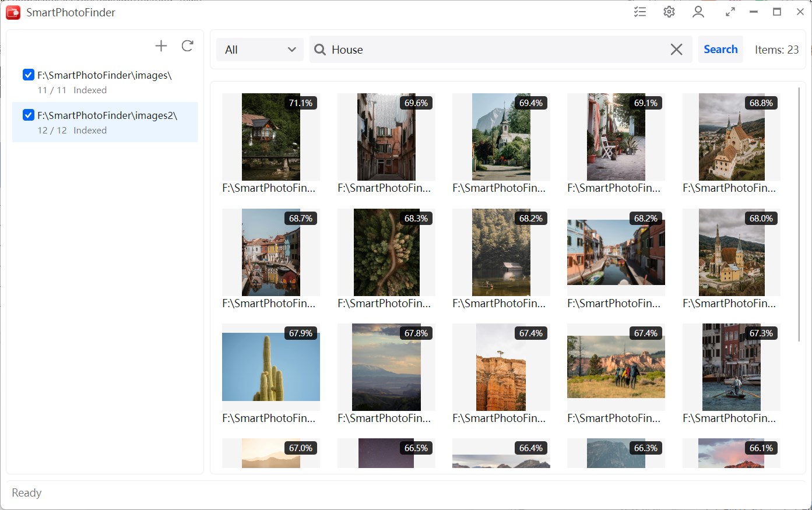Click the file path under the 67.3% photo
812x510 pixels.
[729, 418]
